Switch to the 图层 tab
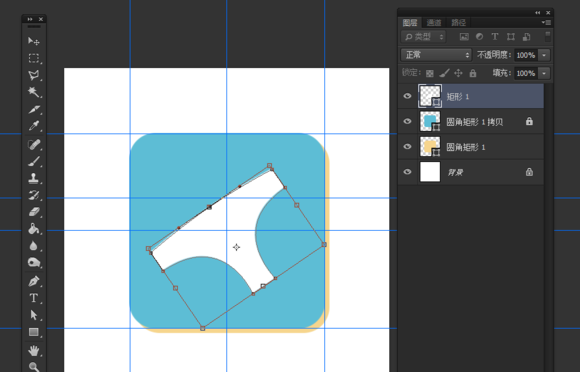This screenshot has width=580, height=372. tap(410, 23)
